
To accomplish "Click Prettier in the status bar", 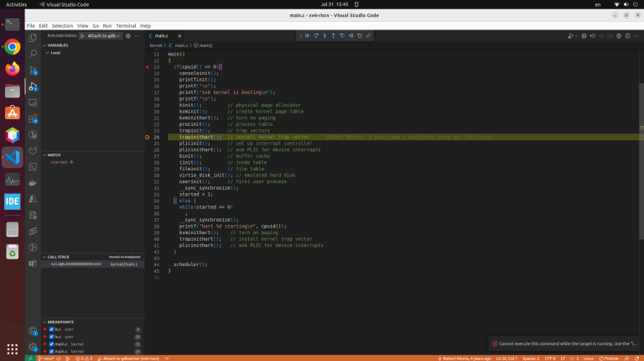I will pyautogui.click(x=609, y=358).
